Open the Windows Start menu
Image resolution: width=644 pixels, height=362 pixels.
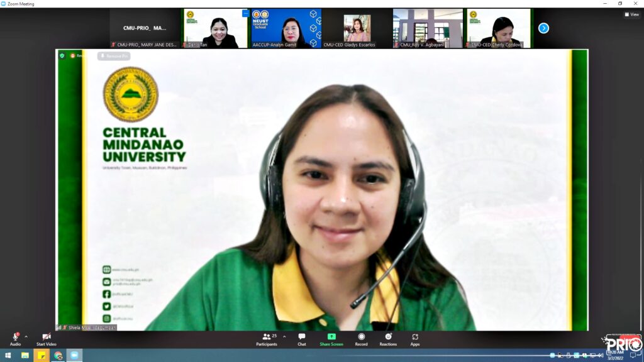point(8,356)
